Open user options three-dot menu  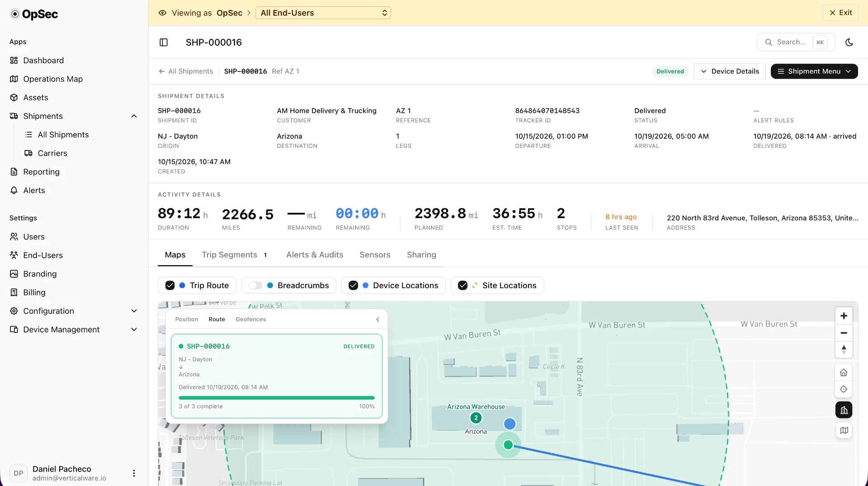134,473
